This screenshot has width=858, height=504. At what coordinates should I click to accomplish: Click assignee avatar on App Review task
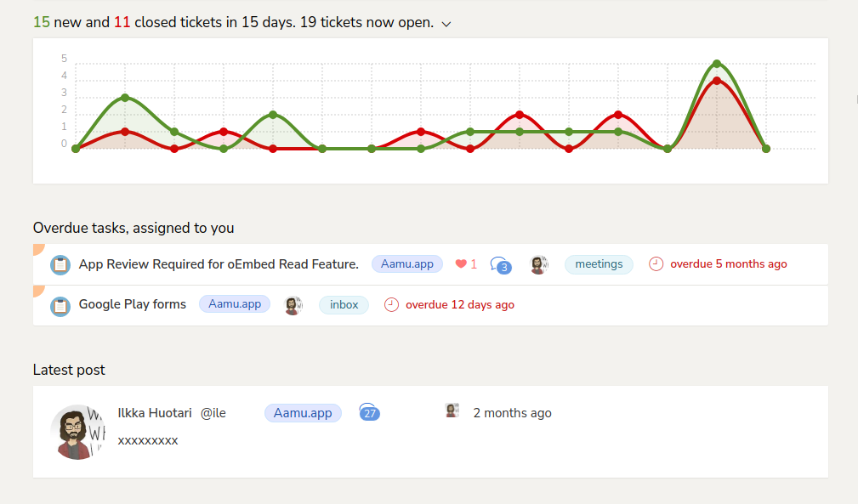click(x=538, y=264)
